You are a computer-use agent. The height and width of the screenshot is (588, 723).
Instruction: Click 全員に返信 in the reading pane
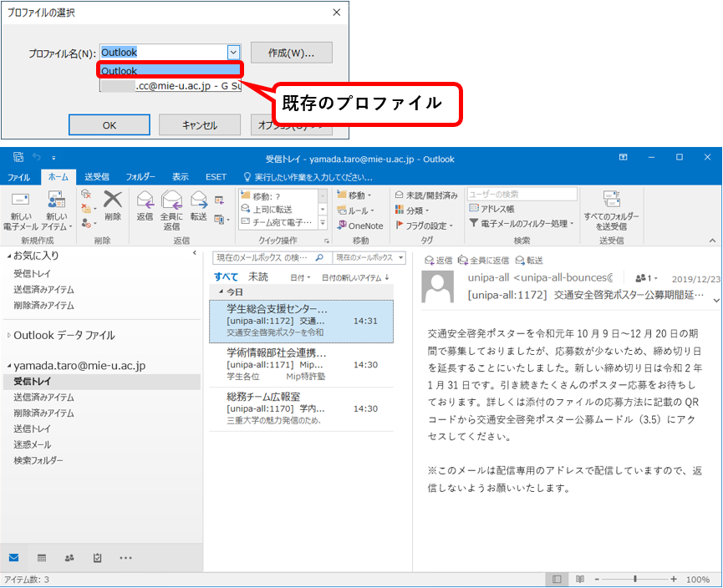[484, 261]
